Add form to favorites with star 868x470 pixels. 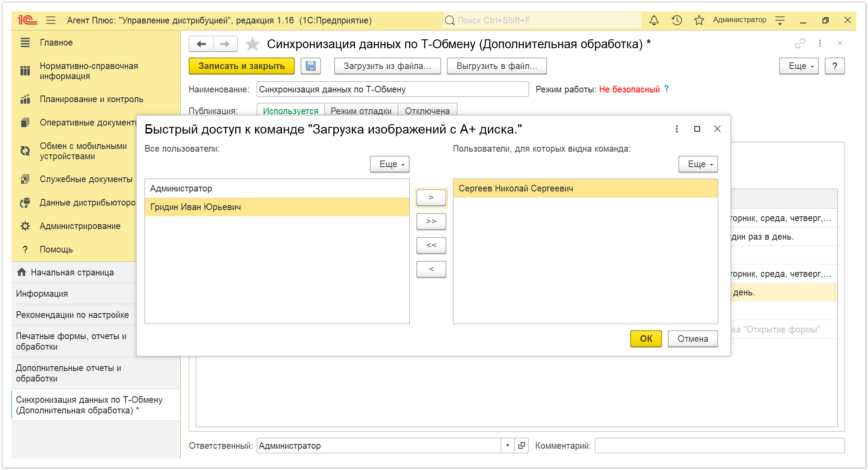252,44
